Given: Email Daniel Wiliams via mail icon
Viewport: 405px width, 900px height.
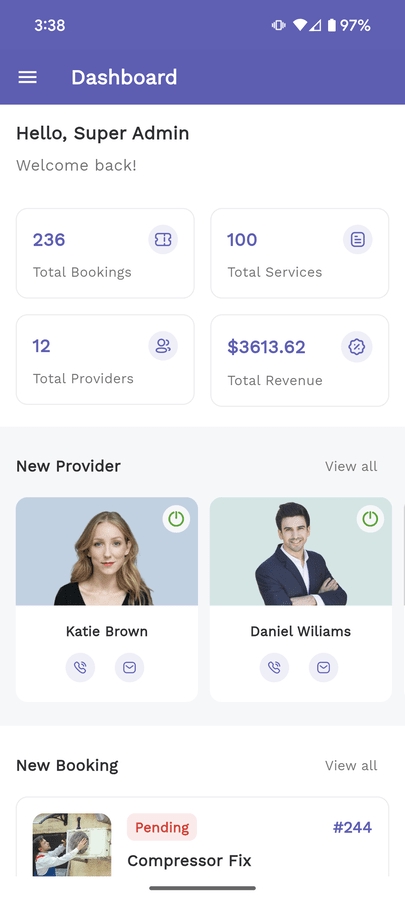Looking at the screenshot, I should (324, 668).
